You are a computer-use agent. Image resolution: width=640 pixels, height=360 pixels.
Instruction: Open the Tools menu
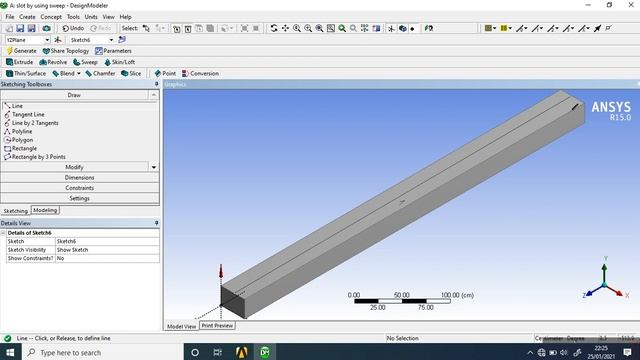pyautogui.click(x=73, y=17)
